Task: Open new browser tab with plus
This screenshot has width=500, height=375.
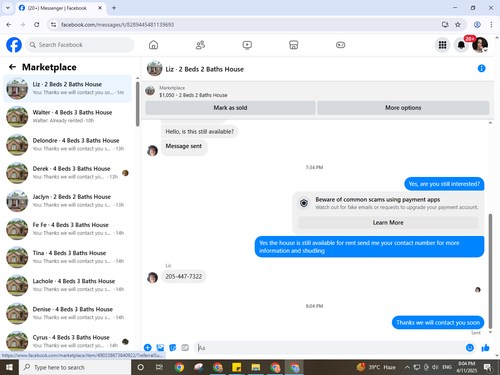Action: pos(114,8)
